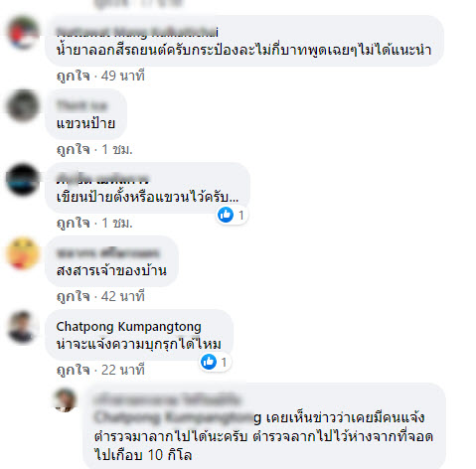Image resolution: width=476 pixels, height=469 pixels.
Task: Click the 1 ชม. timestamp under แขวนป้าย
Action: pos(117,149)
